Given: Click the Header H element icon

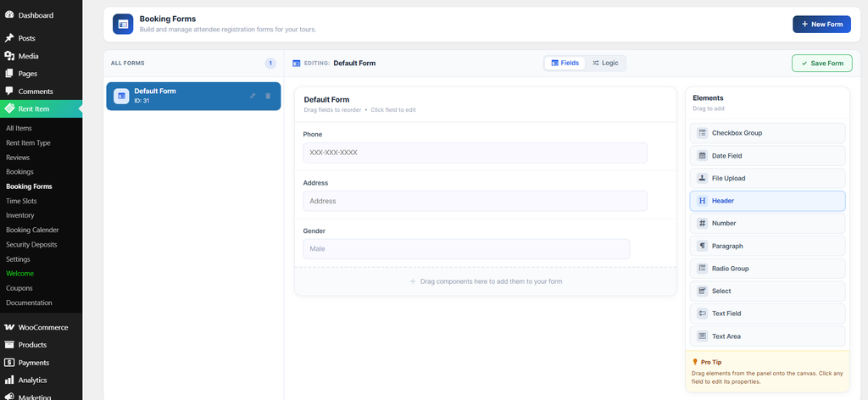Looking at the screenshot, I should coord(702,201).
